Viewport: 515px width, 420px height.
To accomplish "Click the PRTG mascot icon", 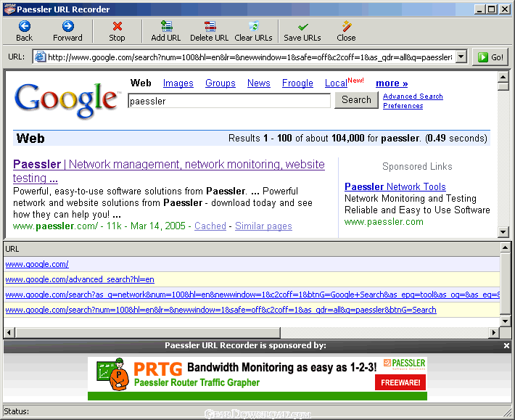I will 113,374.
